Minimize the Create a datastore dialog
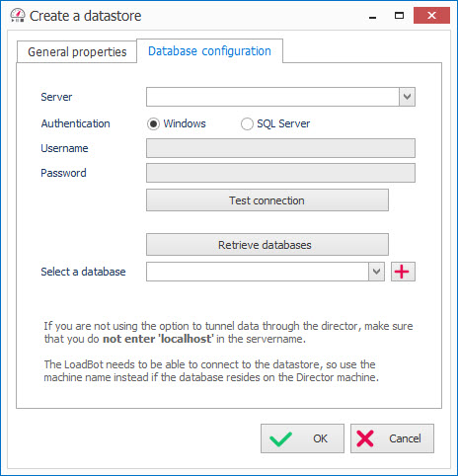The image size is (458, 476). point(372,16)
